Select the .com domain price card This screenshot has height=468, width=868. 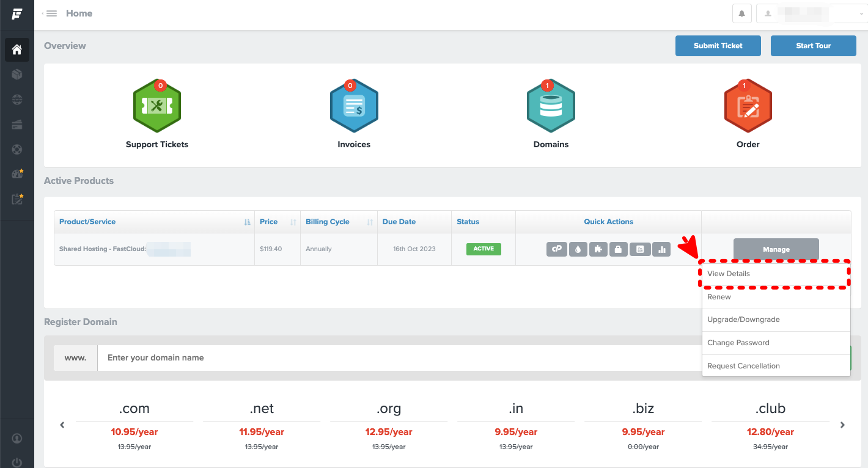point(134,426)
